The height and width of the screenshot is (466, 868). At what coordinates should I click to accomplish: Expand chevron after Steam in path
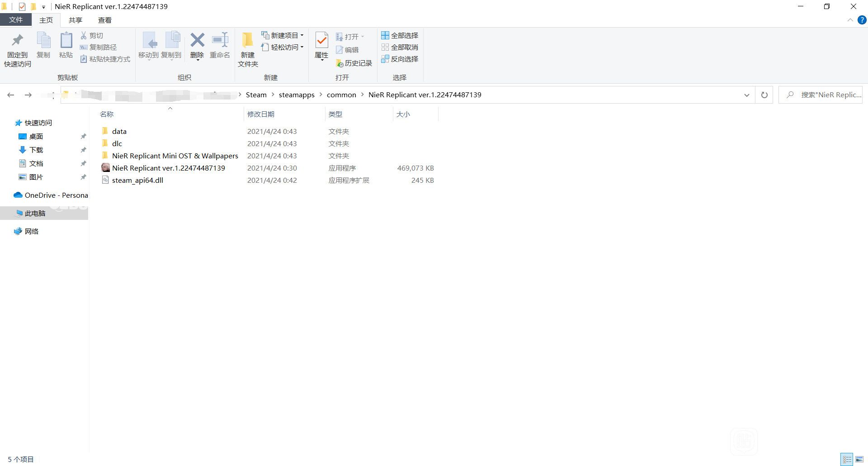point(273,95)
